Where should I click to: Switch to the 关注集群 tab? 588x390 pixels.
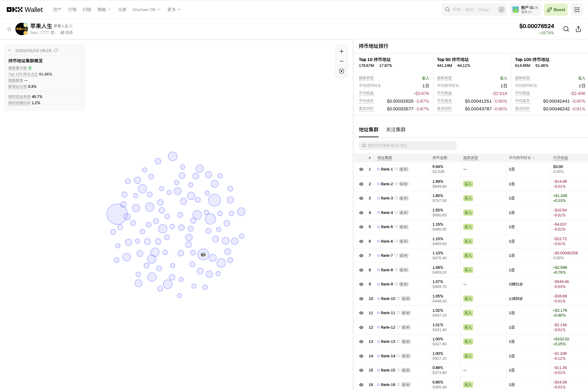tap(395, 130)
